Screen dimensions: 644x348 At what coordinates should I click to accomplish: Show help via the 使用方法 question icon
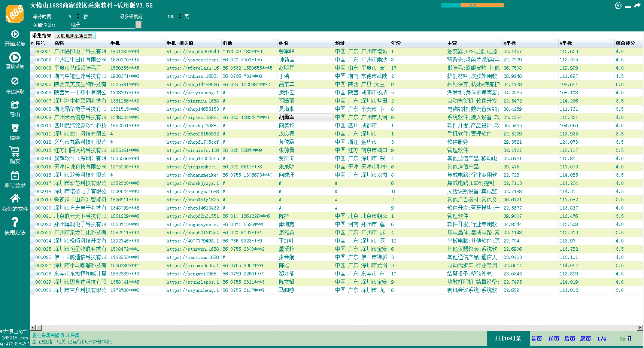[x=15, y=222]
